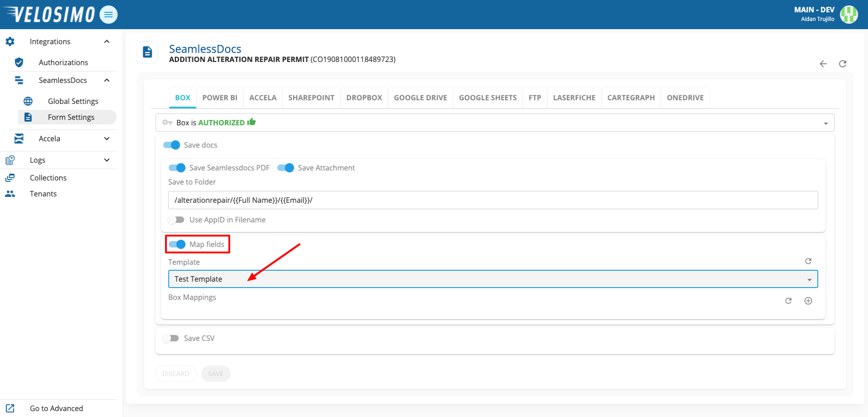Toggle the Save docs switch
This screenshot has height=417, width=868.
(172, 145)
